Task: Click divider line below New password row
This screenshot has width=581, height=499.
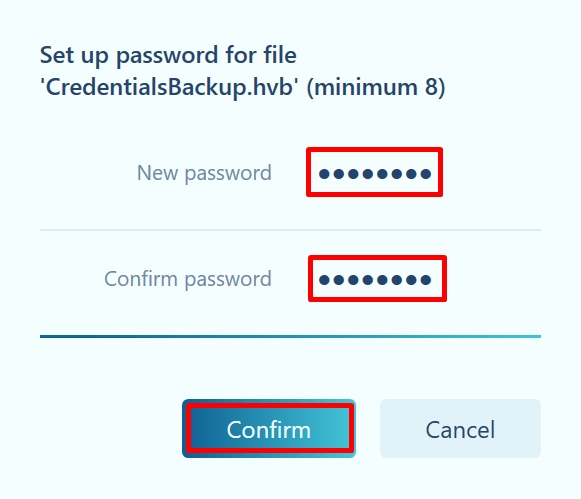Action: pyautogui.click(x=290, y=230)
